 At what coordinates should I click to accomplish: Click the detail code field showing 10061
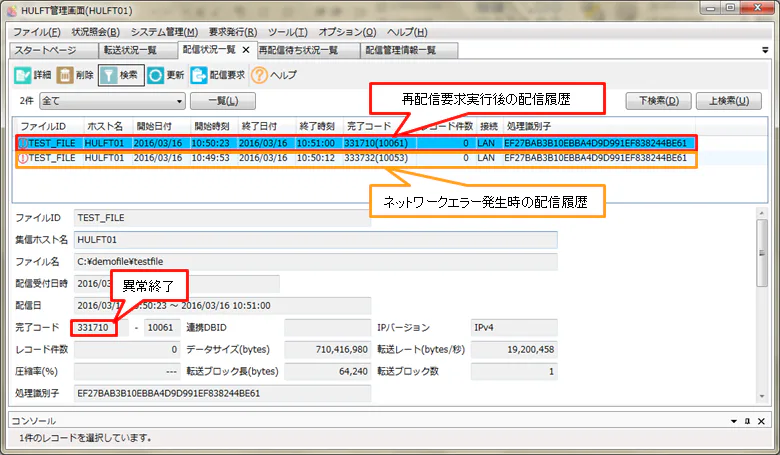(x=162, y=328)
